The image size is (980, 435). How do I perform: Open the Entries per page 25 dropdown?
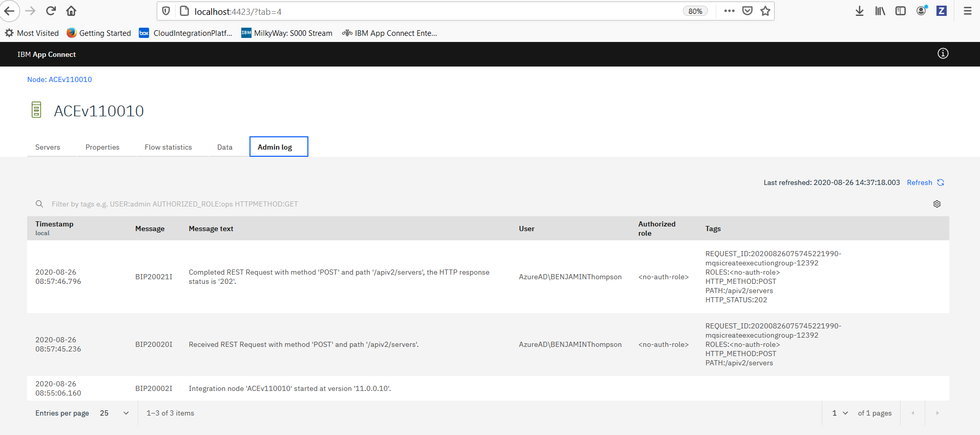tap(114, 413)
